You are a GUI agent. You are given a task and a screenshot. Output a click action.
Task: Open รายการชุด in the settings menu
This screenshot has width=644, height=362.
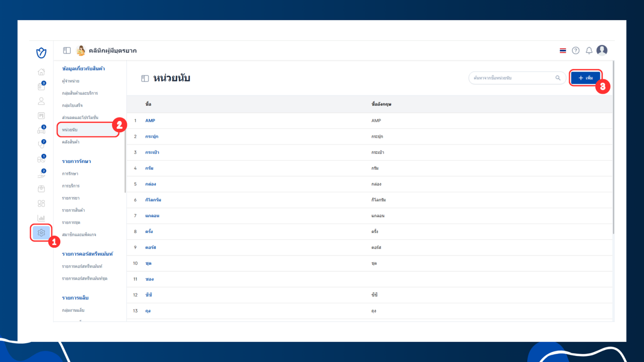[71, 222]
